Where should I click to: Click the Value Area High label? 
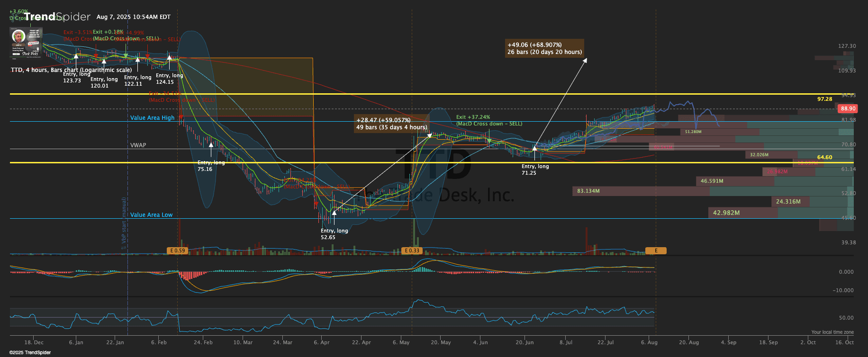click(152, 118)
